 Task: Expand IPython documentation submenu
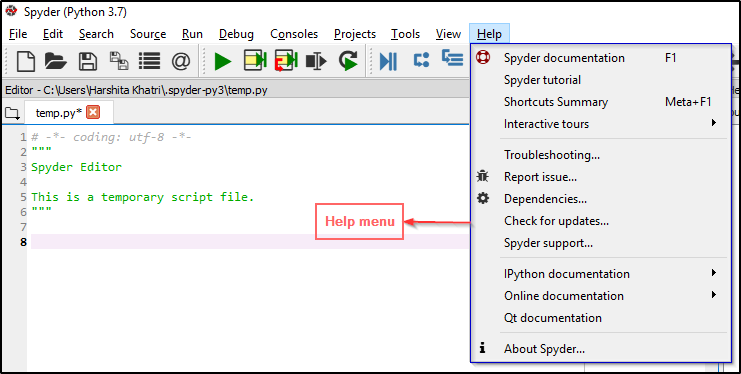[600, 274]
